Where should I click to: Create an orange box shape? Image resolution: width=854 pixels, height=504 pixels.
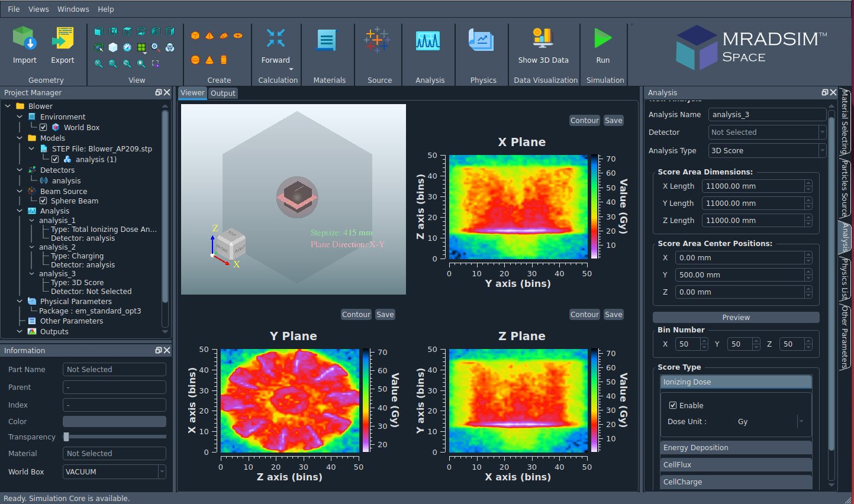(195, 35)
